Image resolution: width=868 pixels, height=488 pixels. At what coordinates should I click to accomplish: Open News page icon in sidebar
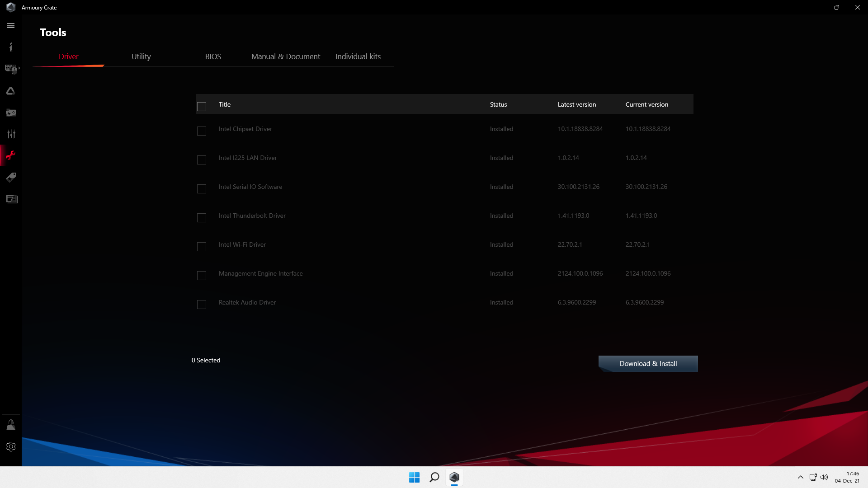pyautogui.click(x=11, y=199)
